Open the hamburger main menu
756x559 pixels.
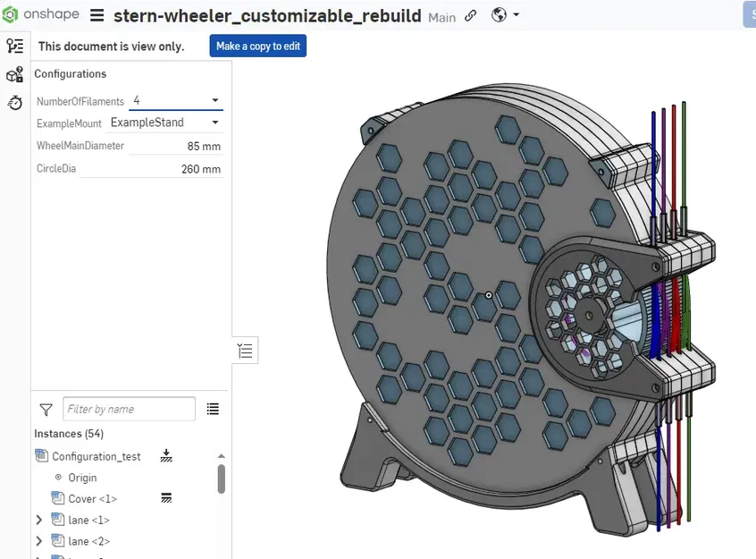[x=97, y=15]
